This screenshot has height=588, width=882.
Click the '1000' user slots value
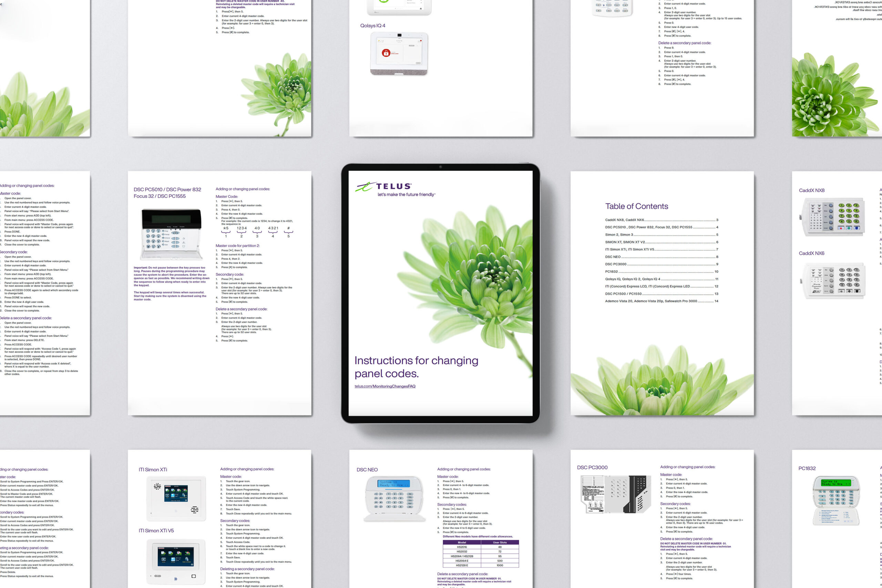pyautogui.click(x=500, y=566)
